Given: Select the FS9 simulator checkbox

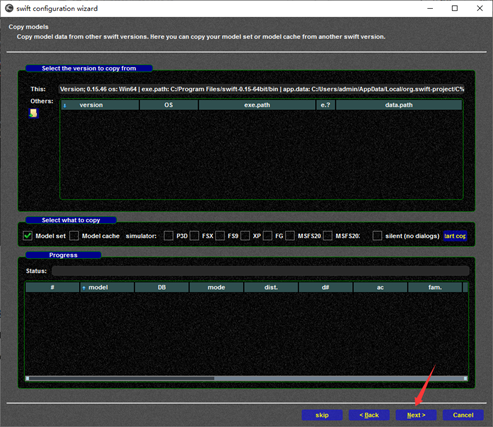Looking at the screenshot, I should [x=220, y=236].
